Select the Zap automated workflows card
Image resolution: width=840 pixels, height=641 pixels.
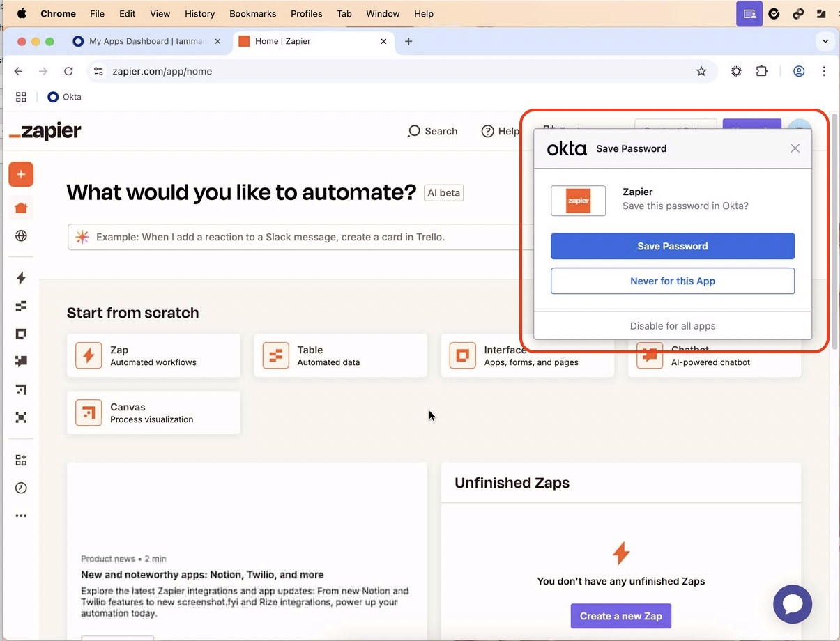(153, 355)
